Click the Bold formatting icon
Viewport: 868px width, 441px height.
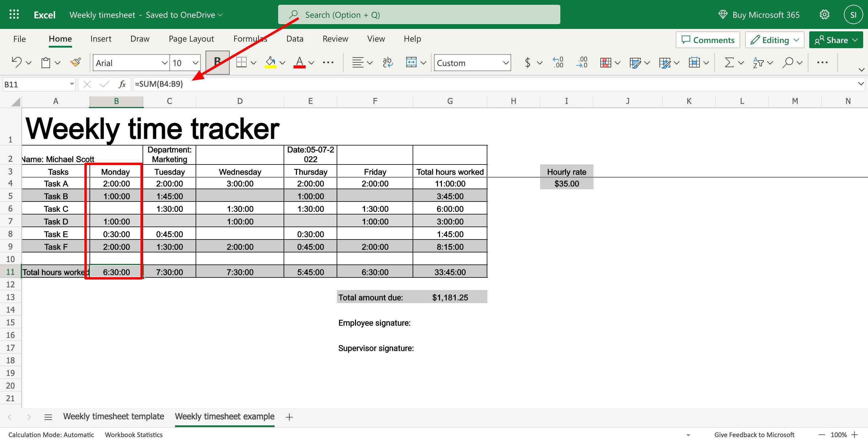click(217, 62)
